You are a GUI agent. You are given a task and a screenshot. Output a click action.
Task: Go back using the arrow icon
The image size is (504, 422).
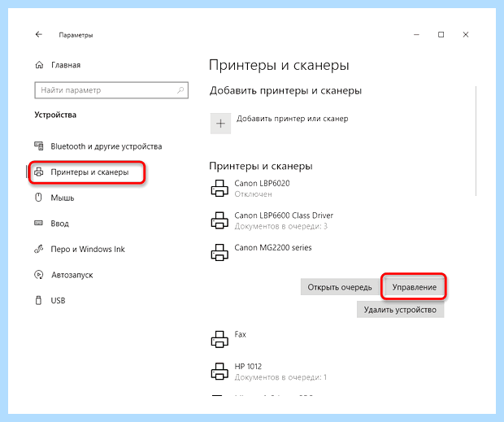[39, 34]
